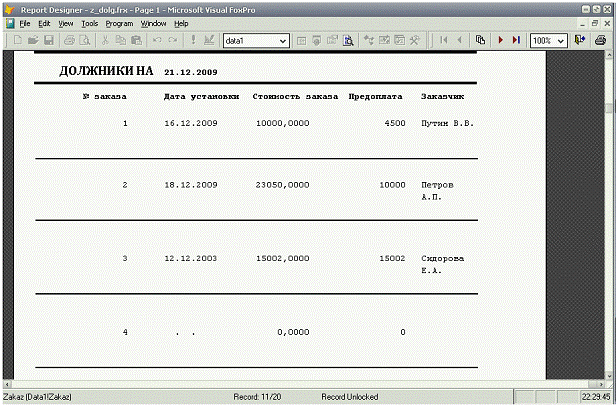Open the Help menu

pos(181,23)
